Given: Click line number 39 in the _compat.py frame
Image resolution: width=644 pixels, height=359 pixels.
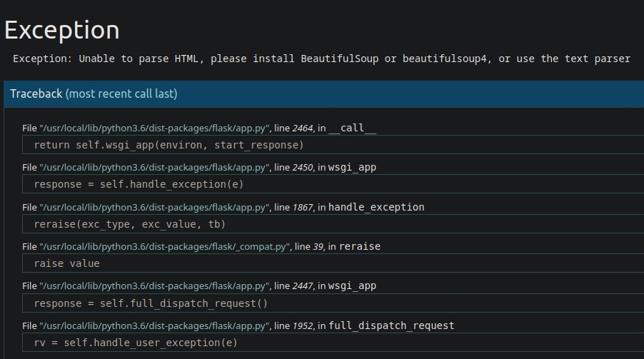Looking at the screenshot, I should tap(318, 247).
